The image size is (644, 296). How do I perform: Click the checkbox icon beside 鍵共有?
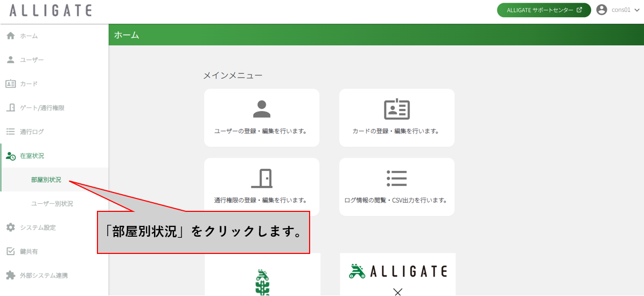pyautogui.click(x=11, y=251)
